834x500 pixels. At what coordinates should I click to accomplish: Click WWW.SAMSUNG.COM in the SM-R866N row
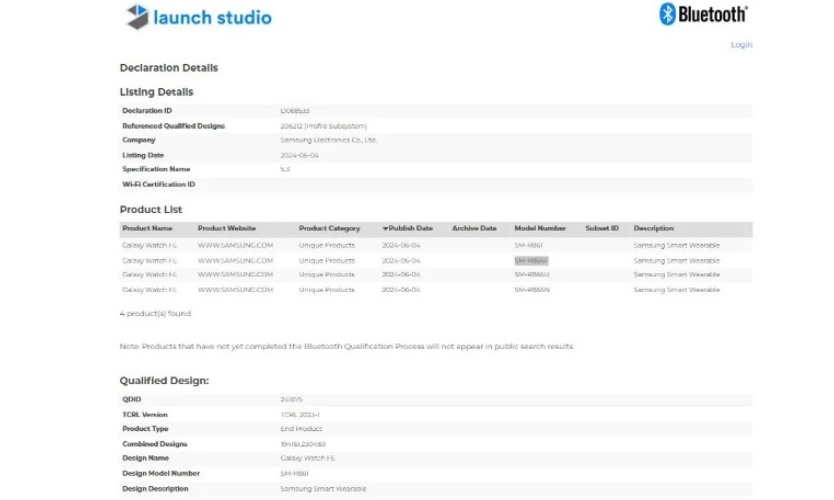point(235,290)
